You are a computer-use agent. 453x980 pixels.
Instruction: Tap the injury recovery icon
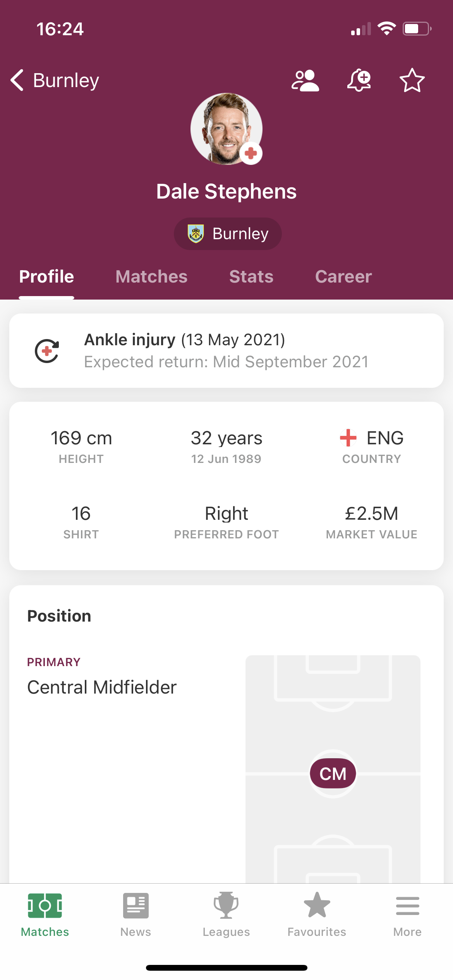tap(47, 351)
